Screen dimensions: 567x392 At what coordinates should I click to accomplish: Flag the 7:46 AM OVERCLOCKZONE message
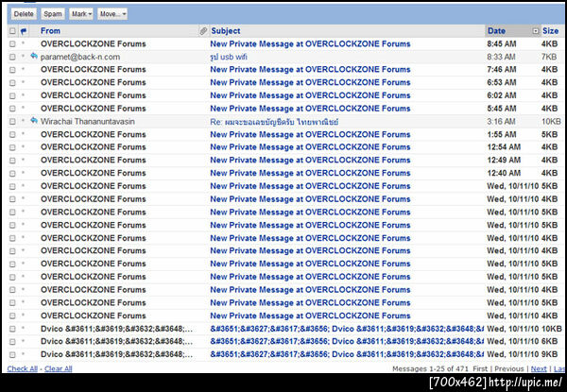[x=24, y=69]
